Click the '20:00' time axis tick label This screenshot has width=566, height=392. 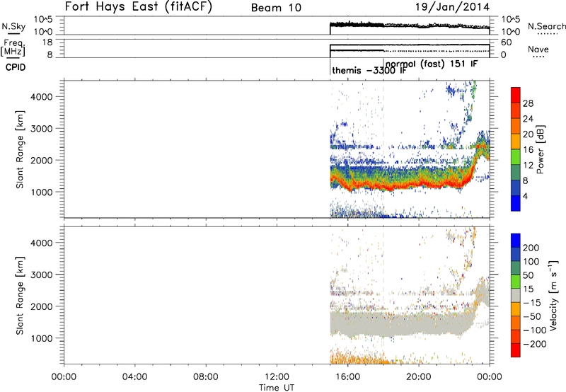point(418,377)
